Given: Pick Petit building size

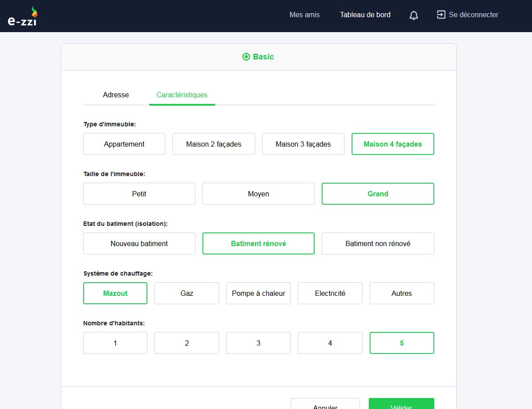Looking at the screenshot, I should [x=139, y=194].
